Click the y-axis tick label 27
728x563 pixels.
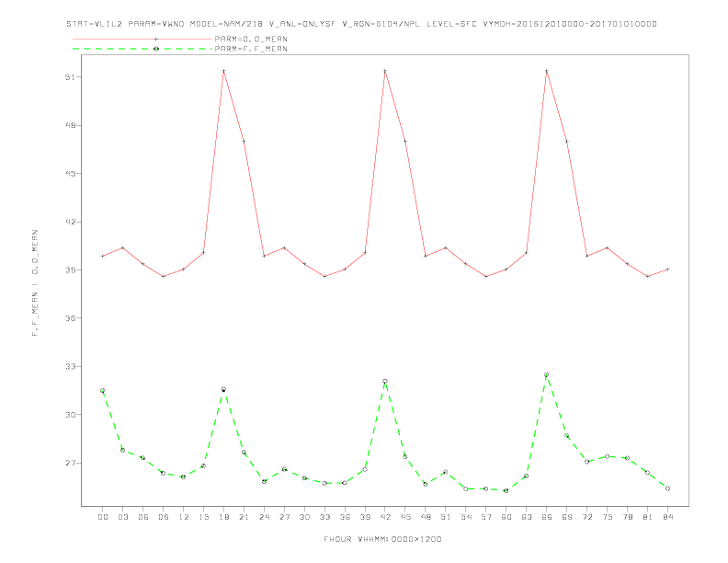(x=70, y=463)
